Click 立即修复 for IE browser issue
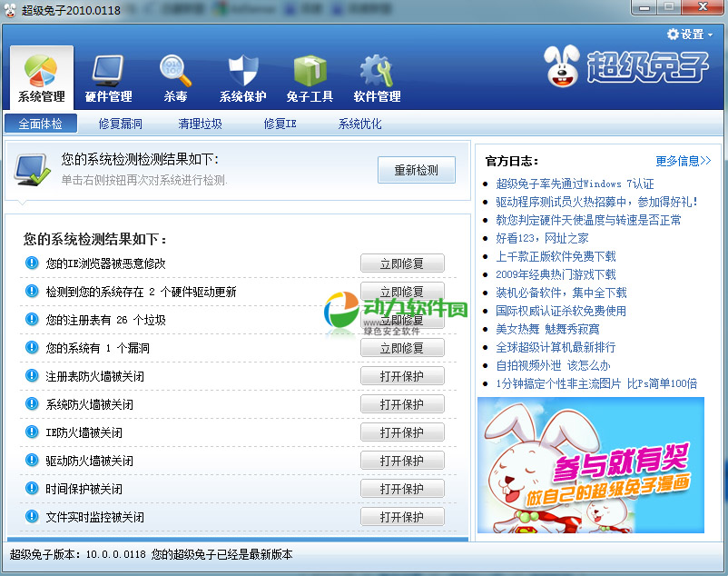This screenshot has height=576, width=728. (402, 263)
